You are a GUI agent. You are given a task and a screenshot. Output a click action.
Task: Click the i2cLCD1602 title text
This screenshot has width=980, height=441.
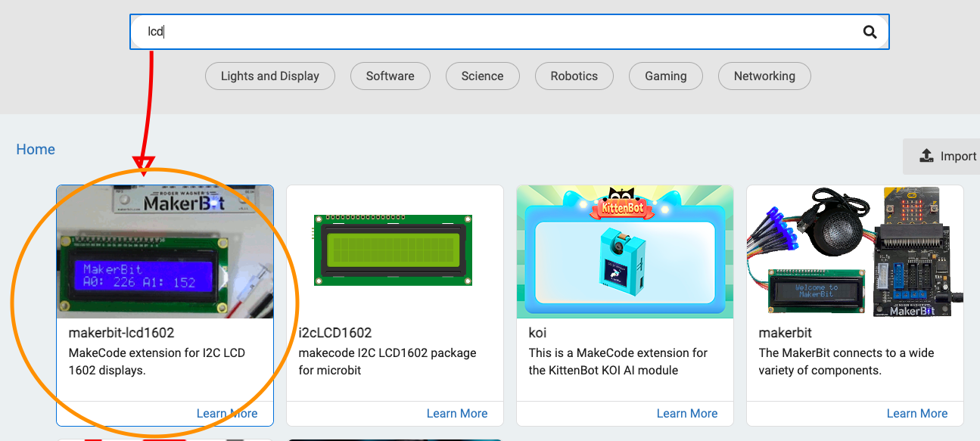[335, 333]
